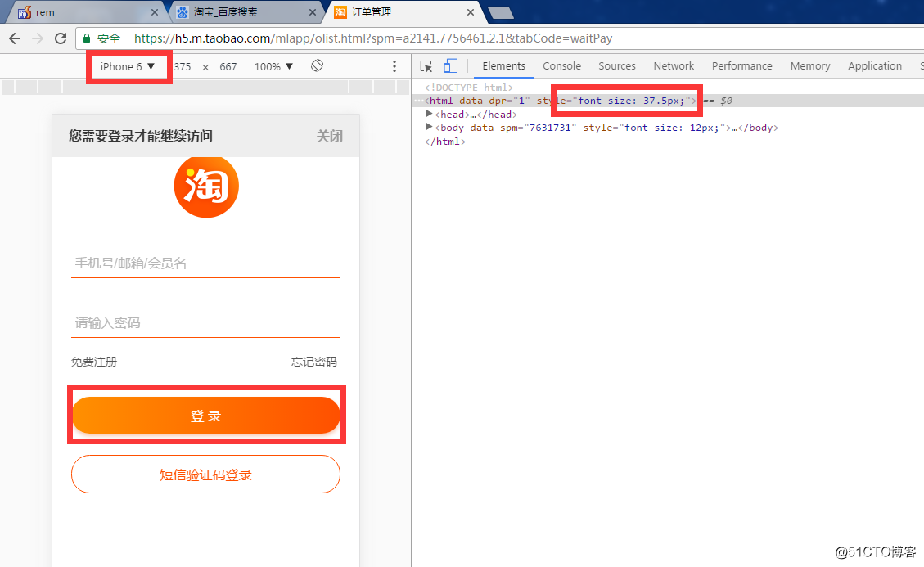Expand the body node in the DOM tree

point(430,128)
